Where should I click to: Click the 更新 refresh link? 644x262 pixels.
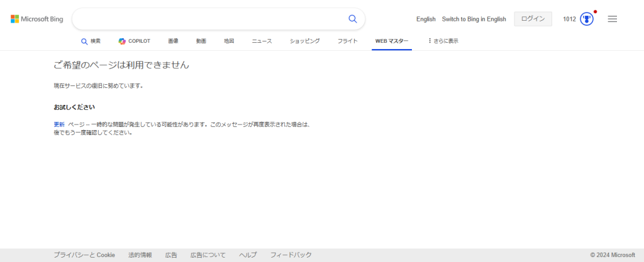(59, 124)
